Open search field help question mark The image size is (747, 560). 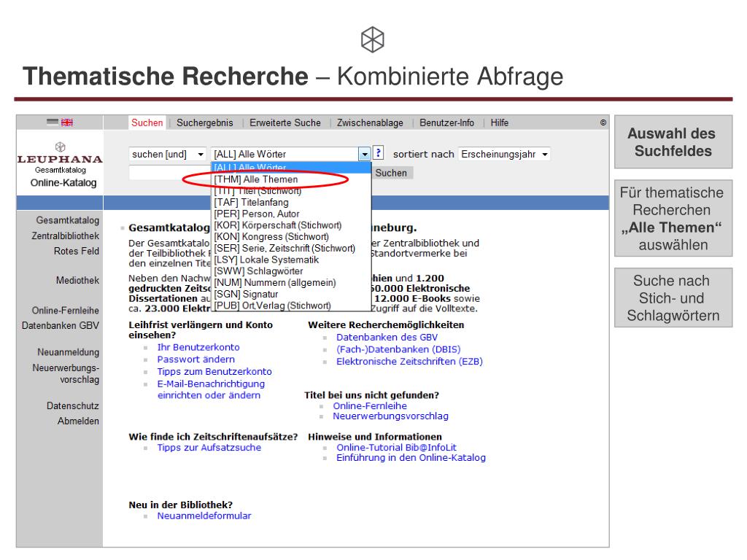click(378, 153)
